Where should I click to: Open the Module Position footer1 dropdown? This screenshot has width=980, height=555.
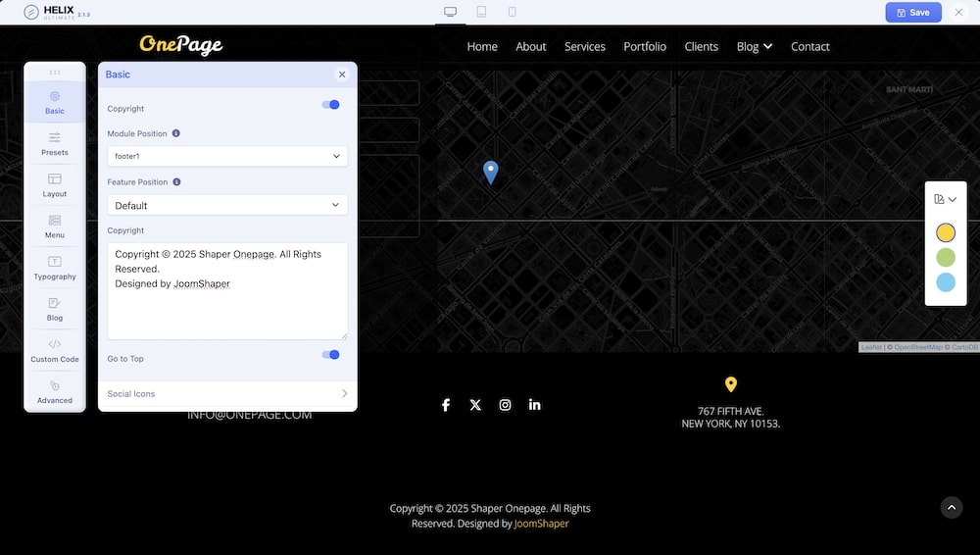pos(227,156)
